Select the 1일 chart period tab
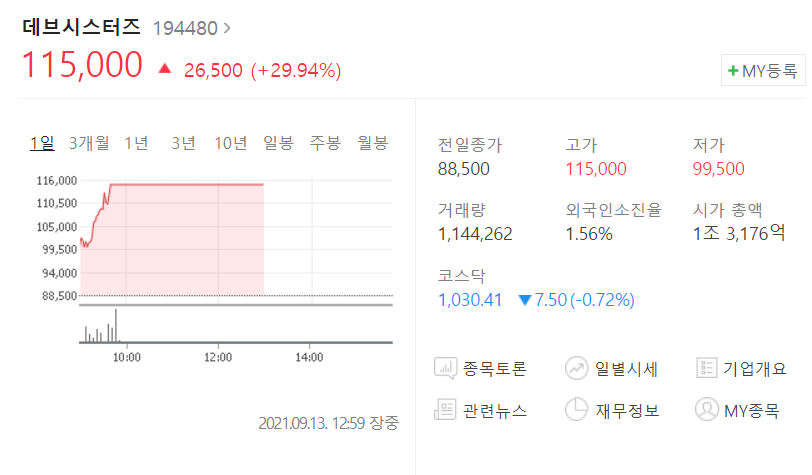This screenshot has height=475, width=812. pyautogui.click(x=42, y=142)
